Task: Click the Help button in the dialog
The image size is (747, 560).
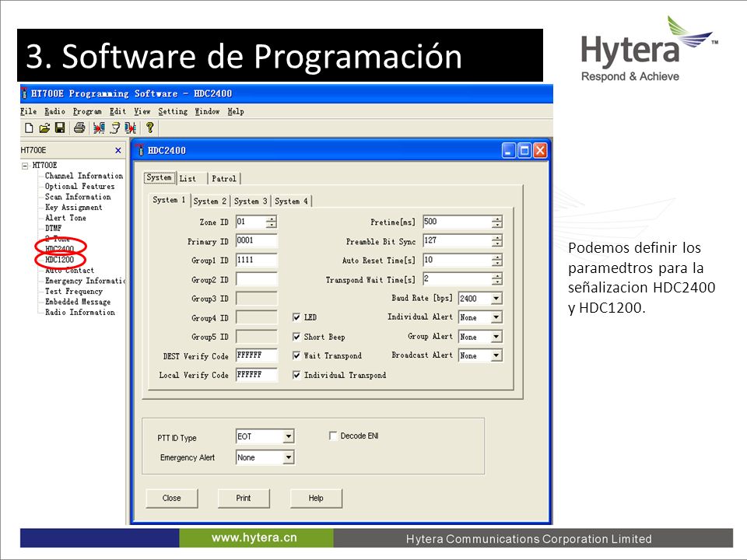Action: point(316,498)
